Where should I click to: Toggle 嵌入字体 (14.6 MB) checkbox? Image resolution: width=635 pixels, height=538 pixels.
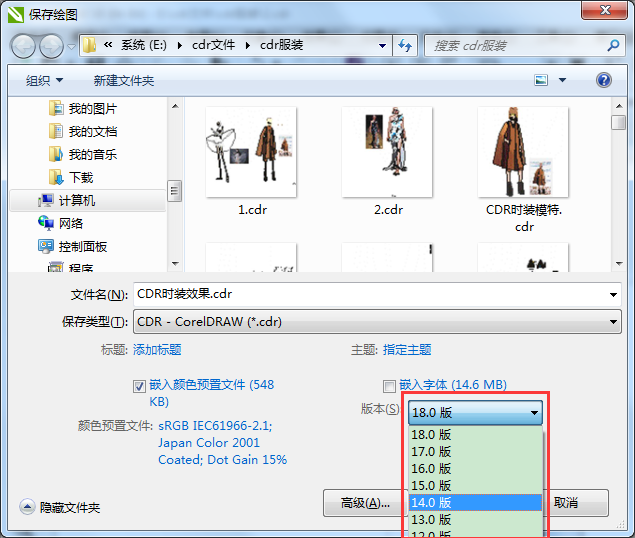click(x=389, y=386)
